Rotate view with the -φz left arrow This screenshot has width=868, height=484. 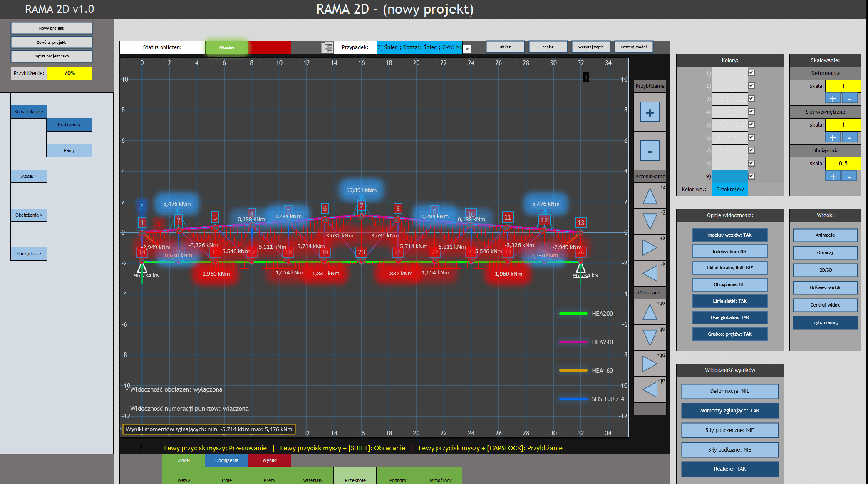point(650,389)
